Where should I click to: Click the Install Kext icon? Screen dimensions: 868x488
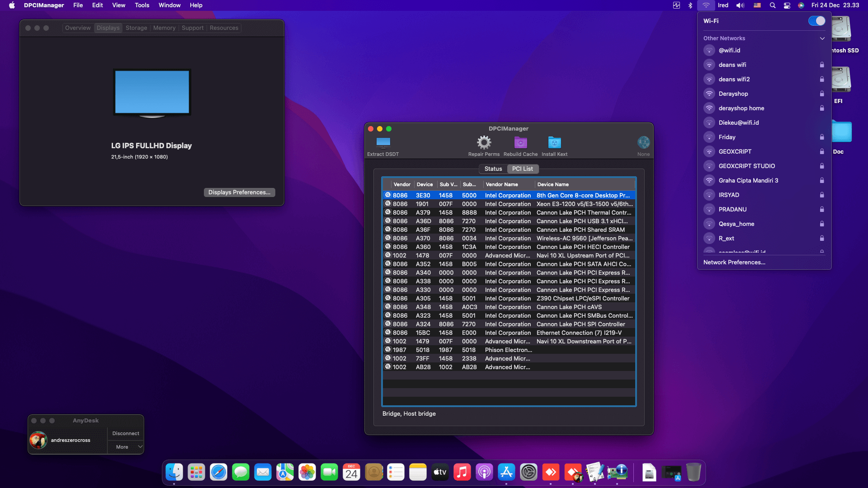[x=554, y=143]
